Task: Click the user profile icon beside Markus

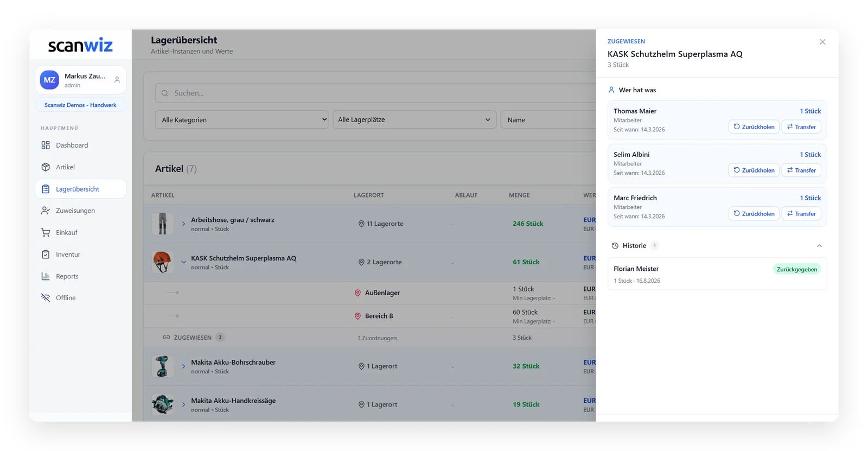Action: point(117,80)
